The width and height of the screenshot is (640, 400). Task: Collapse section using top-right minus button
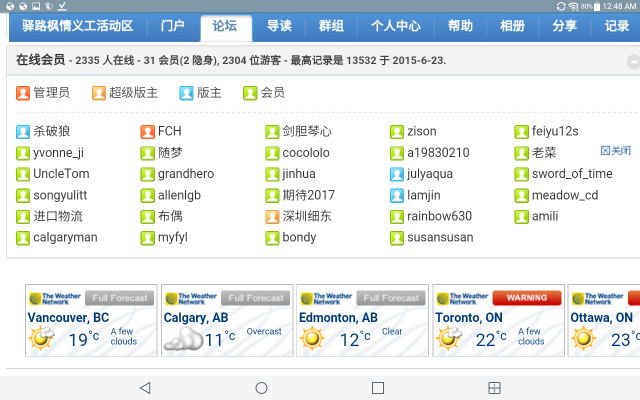coord(633,61)
